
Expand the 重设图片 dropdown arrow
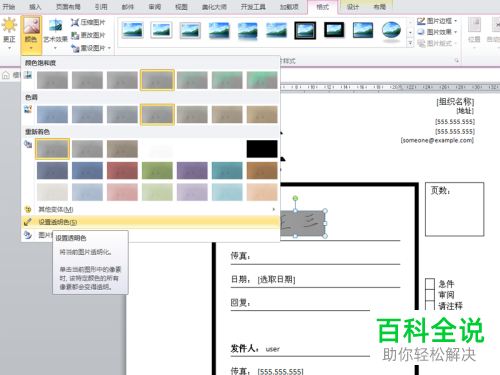109,48
